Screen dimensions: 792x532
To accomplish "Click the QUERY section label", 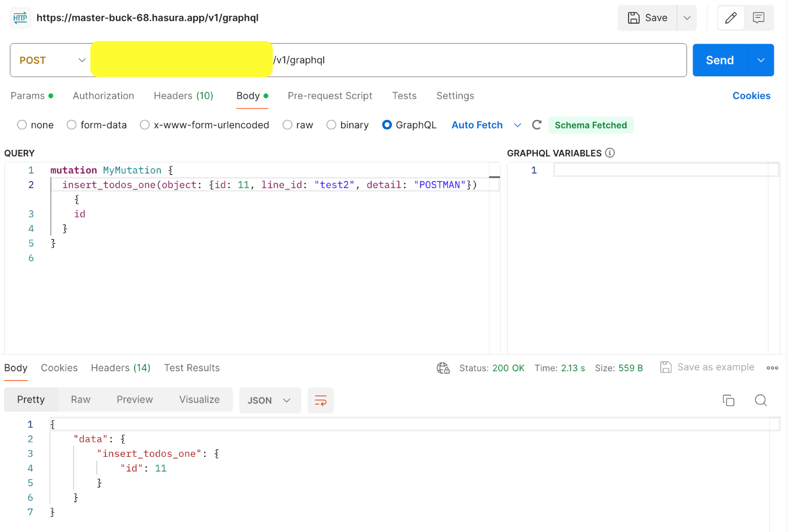I will coord(19,153).
